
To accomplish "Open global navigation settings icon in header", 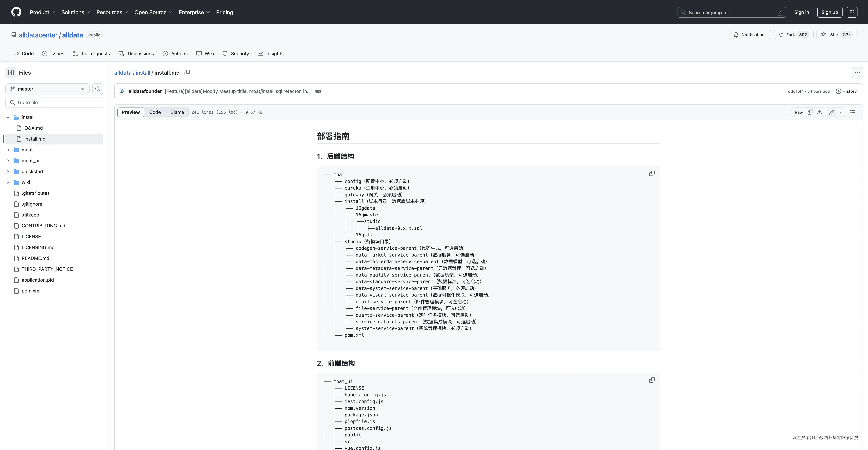I will pyautogui.click(x=852, y=12).
